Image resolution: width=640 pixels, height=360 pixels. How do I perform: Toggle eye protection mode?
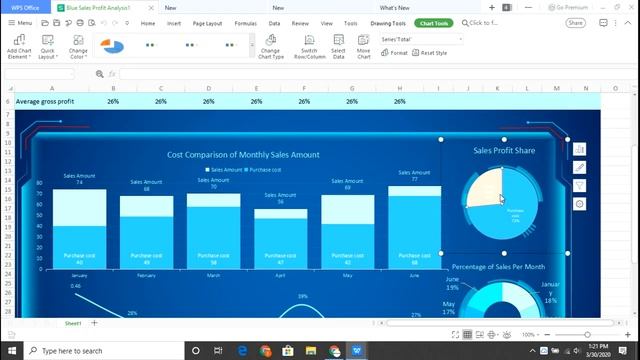(507, 335)
